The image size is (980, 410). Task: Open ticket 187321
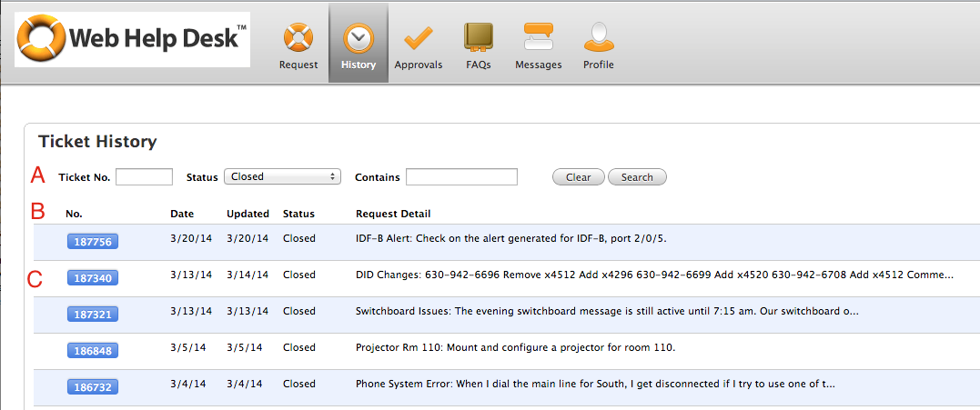92,314
